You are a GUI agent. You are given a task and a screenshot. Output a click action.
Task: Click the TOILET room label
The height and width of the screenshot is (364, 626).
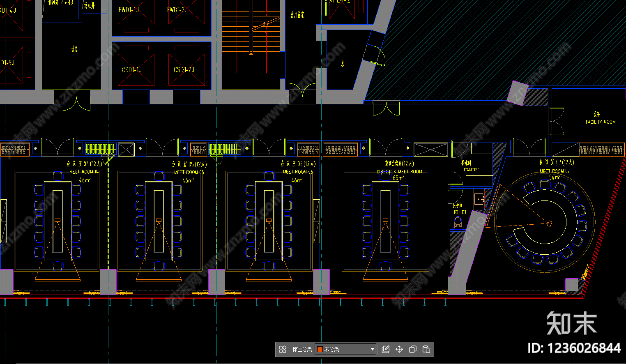coord(460,212)
